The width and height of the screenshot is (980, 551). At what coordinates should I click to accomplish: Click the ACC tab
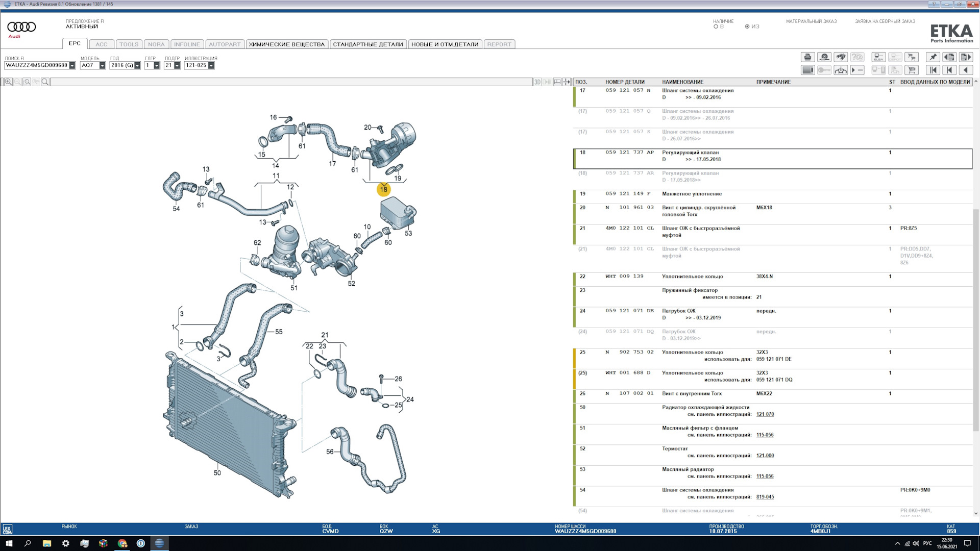(x=102, y=44)
